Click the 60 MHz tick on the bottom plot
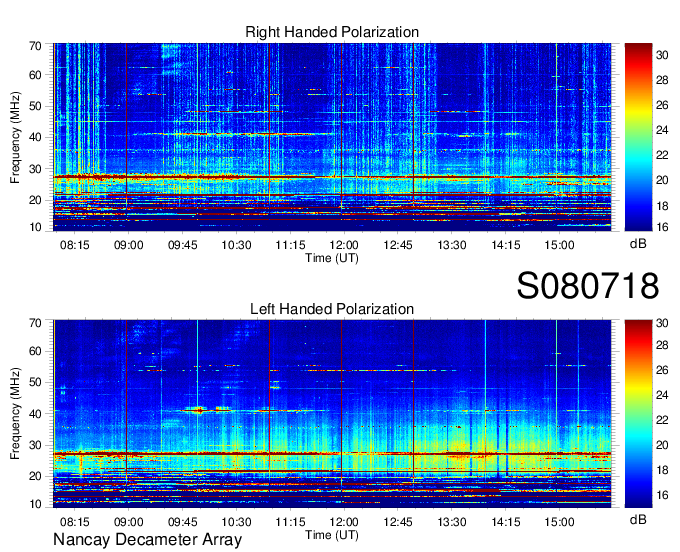The height and width of the screenshot is (552, 680). coord(35,352)
